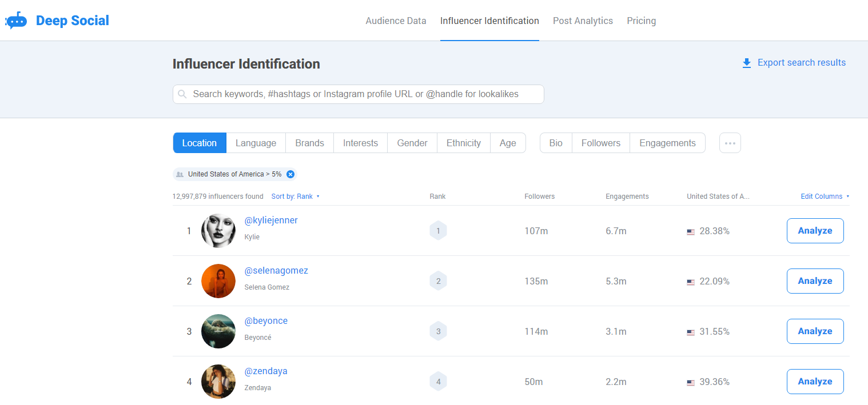Click the audience icon on the location filter chip
Image resolution: width=868 pixels, height=405 pixels.
(180, 174)
